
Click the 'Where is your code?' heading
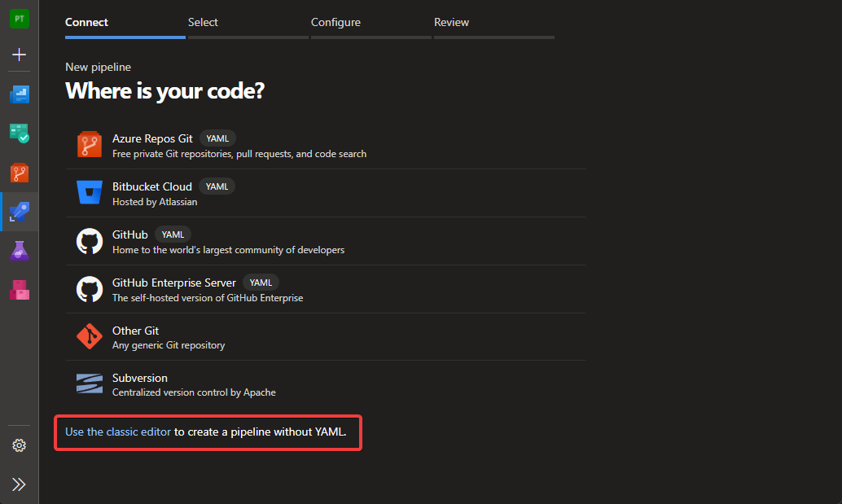(164, 90)
